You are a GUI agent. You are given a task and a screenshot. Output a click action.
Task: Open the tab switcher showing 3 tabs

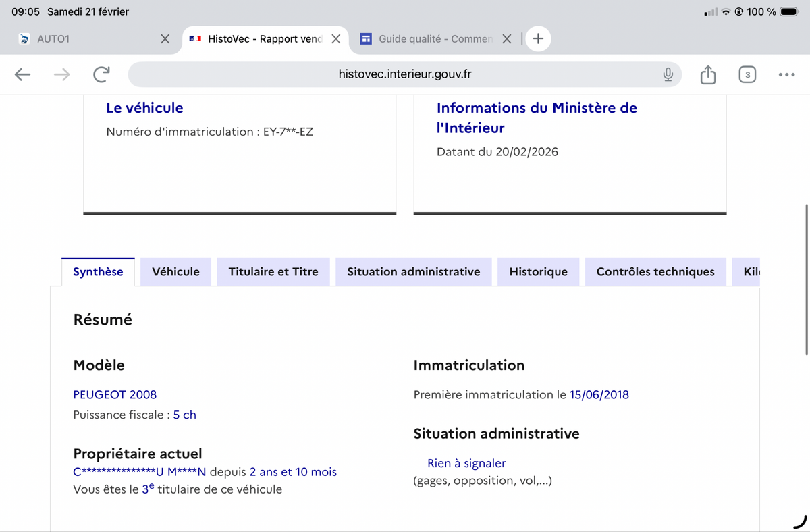[x=747, y=74]
